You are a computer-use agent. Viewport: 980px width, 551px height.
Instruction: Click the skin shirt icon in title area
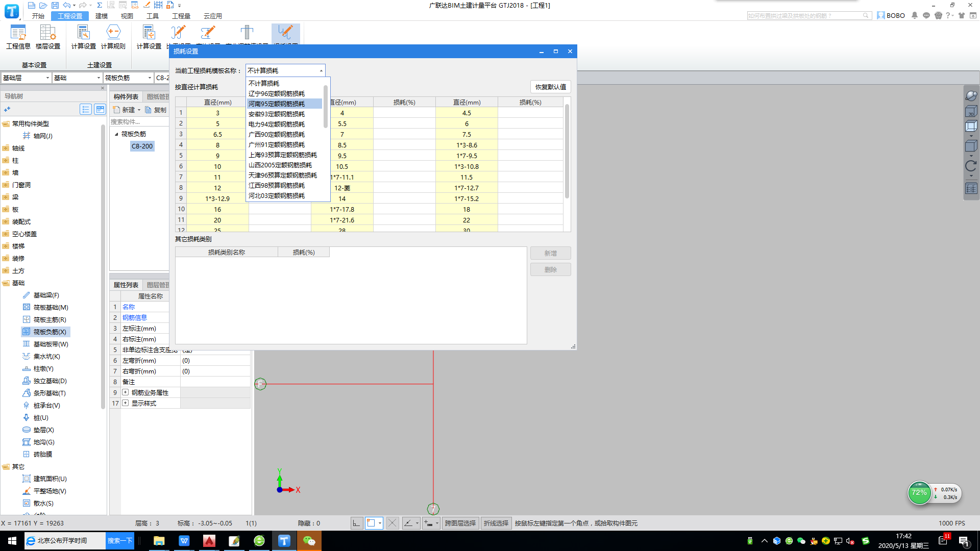(962, 15)
